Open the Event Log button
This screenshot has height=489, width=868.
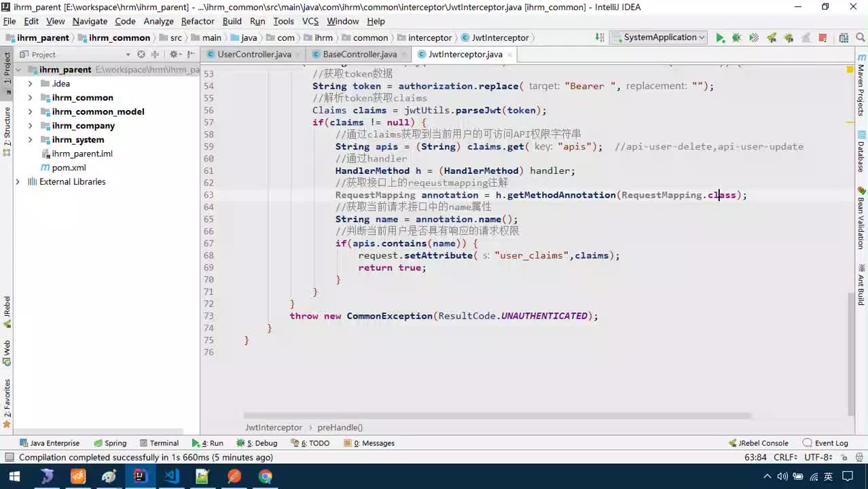(825, 443)
